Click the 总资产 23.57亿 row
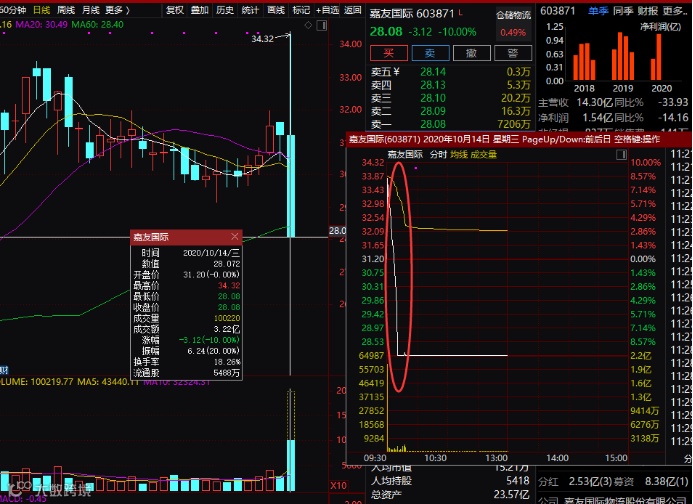The image size is (693, 504). pos(450,494)
